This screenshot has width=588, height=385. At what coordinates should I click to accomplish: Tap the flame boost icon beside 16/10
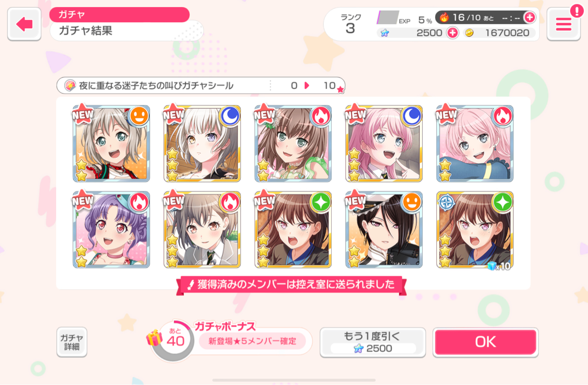point(444,17)
